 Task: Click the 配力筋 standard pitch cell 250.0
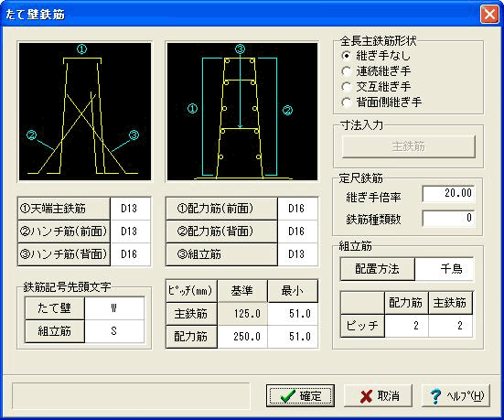(242, 337)
